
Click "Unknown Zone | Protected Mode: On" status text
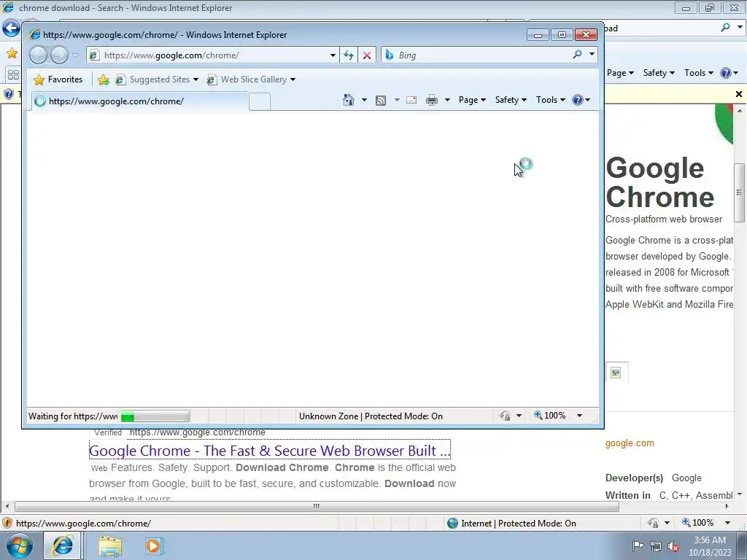[371, 416]
